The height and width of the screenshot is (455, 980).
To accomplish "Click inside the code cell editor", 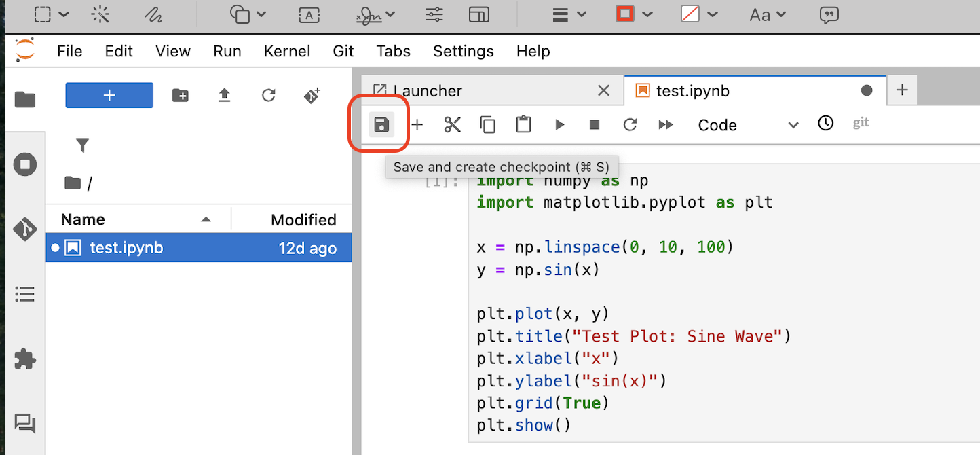I will point(724,304).
